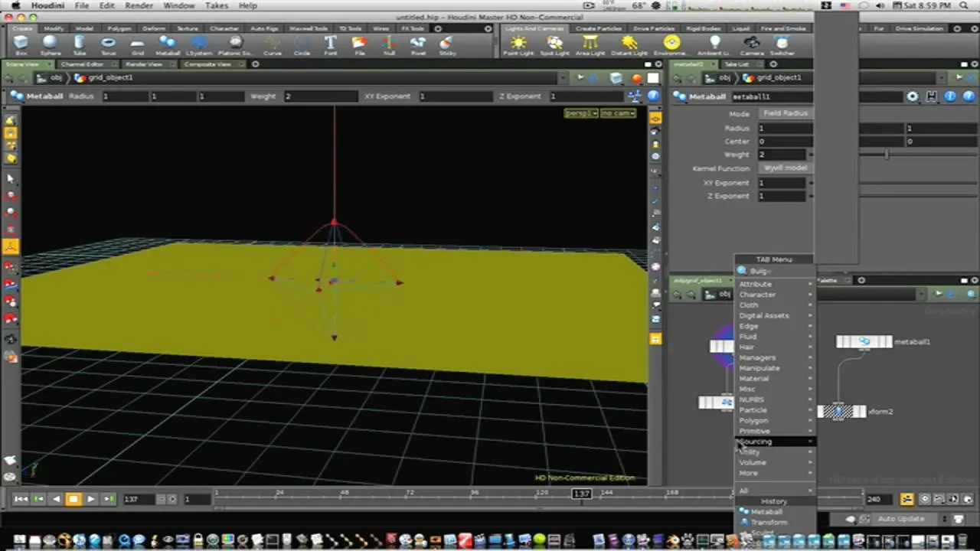Viewport: 980px width, 551px height.
Task: Switch to Channel Editor tab
Action: coord(82,64)
